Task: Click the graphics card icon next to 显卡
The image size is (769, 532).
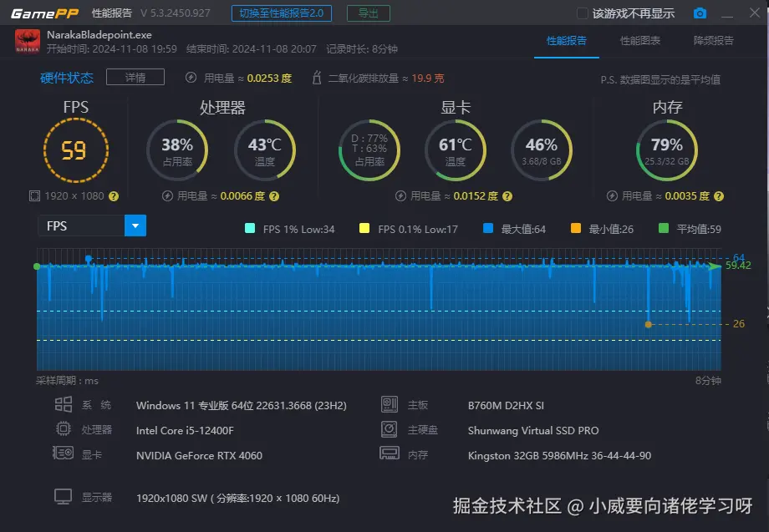Action: 64,453
